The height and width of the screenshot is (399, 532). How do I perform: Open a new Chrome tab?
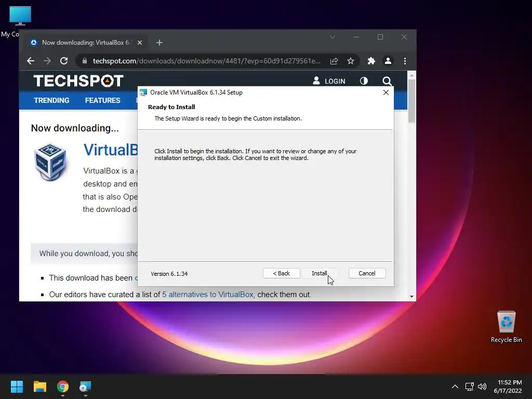159,43
